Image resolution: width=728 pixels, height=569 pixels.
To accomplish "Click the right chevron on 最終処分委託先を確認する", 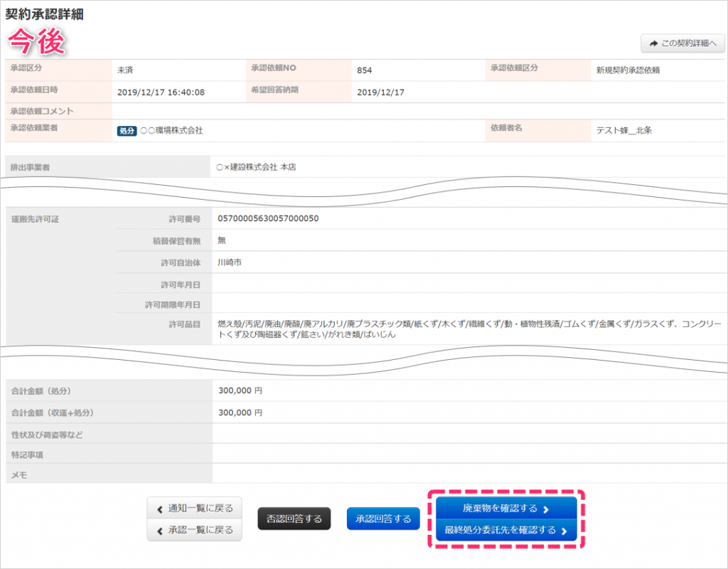I will pyautogui.click(x=564, y=531).
